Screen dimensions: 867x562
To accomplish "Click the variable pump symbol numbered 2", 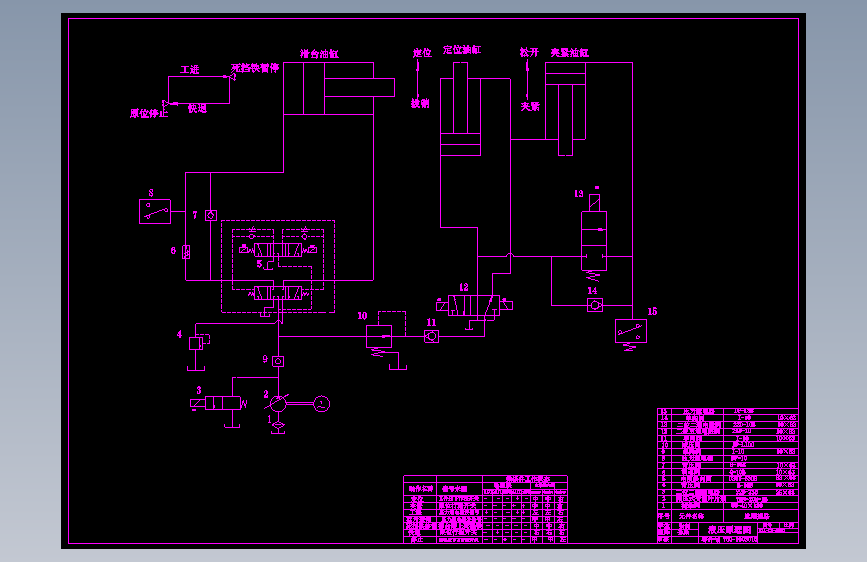I will pyautogui.click(x=278, y=403).
